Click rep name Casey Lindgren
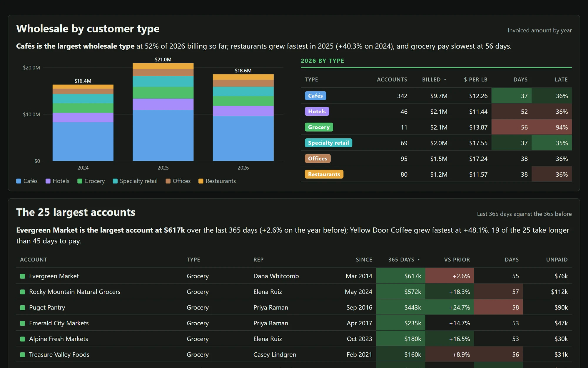This screenshot has width=588, height=368. [x=275, y=354]
